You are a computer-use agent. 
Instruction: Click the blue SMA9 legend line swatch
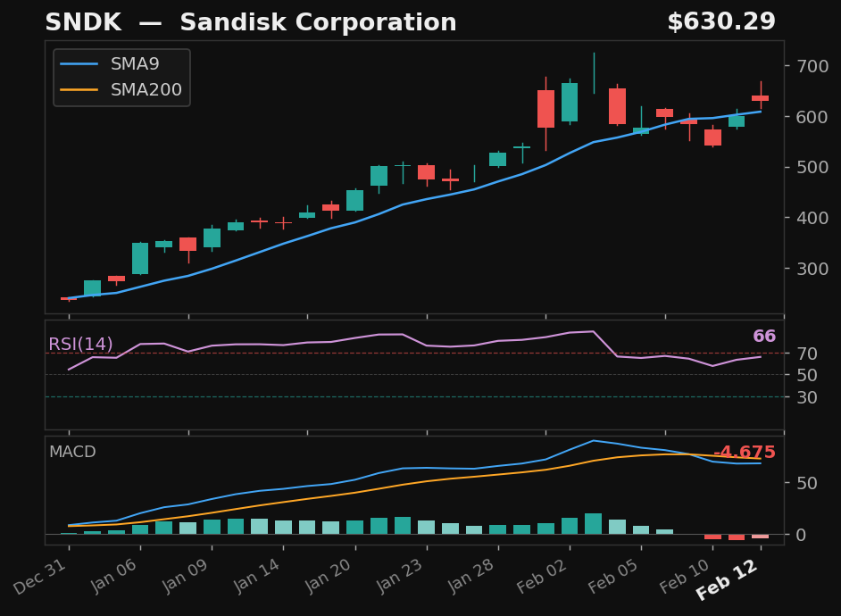[x=79, y=64]
